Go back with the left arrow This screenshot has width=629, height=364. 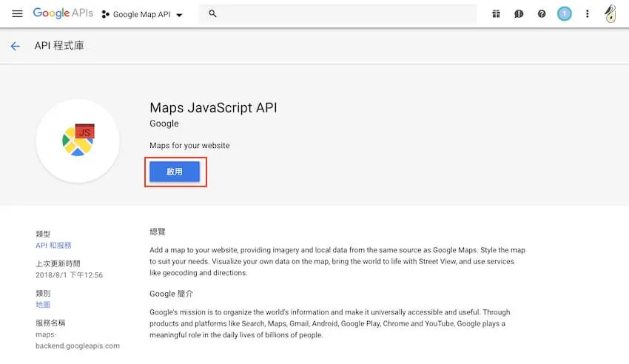16,46
